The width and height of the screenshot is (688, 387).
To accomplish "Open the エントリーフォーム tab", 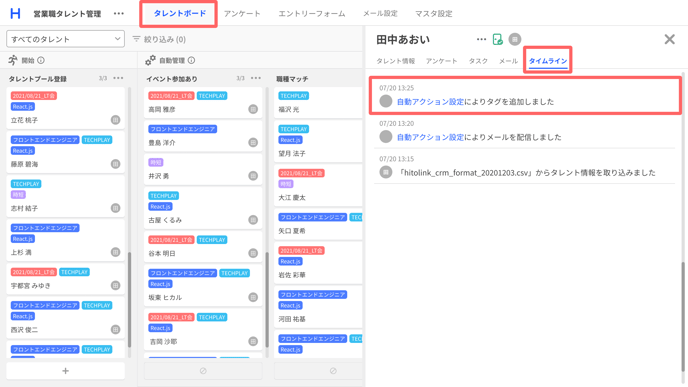I will (x=312, y=14).
